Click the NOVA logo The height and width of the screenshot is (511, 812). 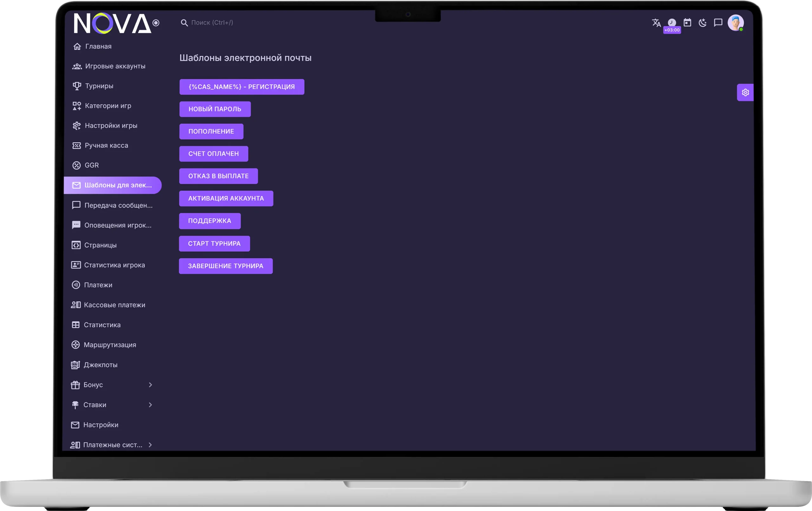112,23
